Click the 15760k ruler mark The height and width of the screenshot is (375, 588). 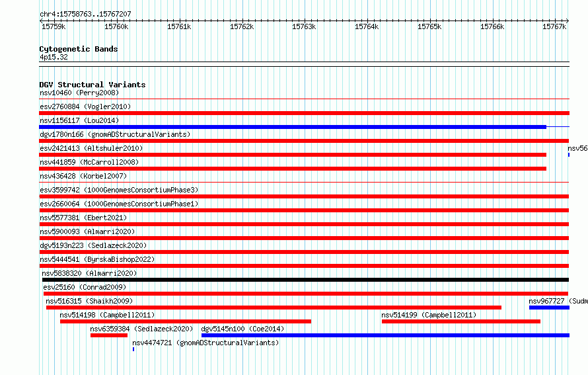(116, 26)
